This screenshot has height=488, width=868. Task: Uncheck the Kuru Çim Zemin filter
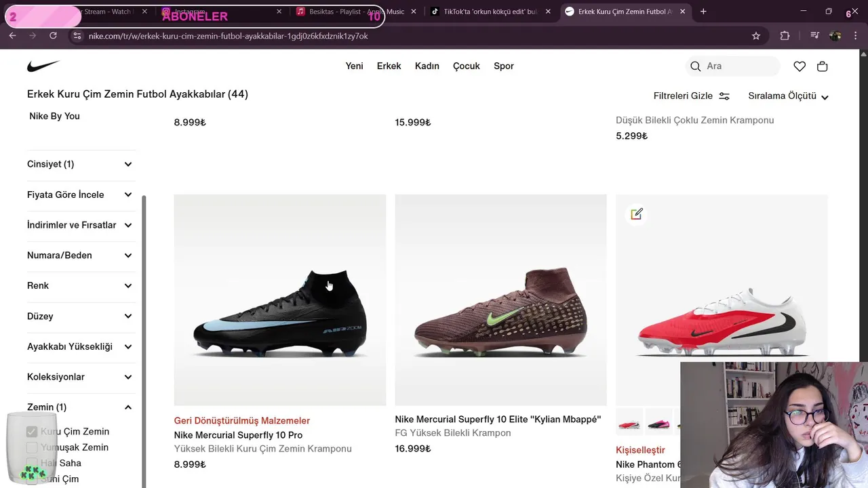(x=32, y=432)
